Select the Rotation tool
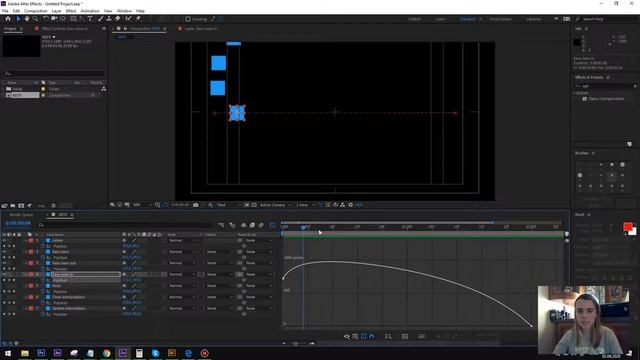 click(x=46, y=19)
